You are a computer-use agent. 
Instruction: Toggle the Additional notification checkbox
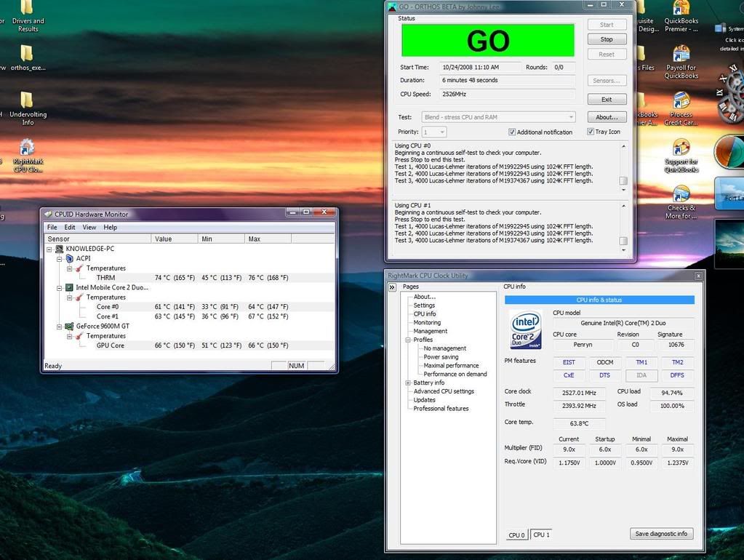(x=512, y=132)
